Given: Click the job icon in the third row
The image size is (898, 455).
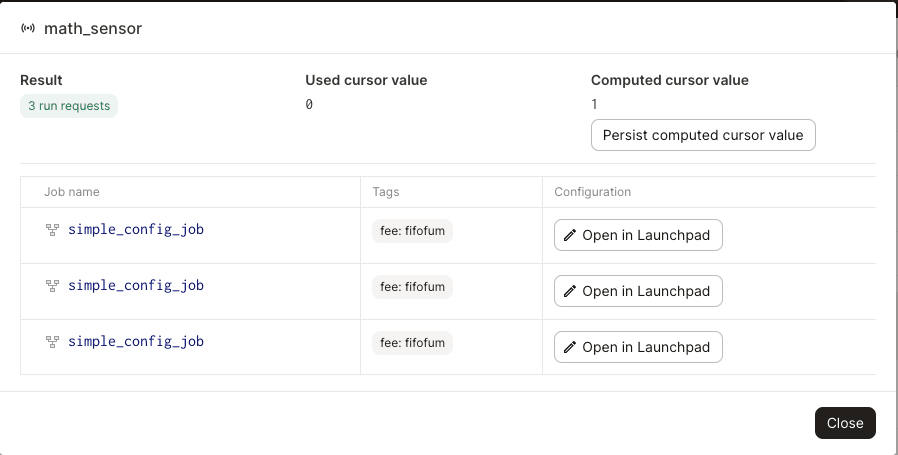Looking at the screenshot, I should [53, 342].
